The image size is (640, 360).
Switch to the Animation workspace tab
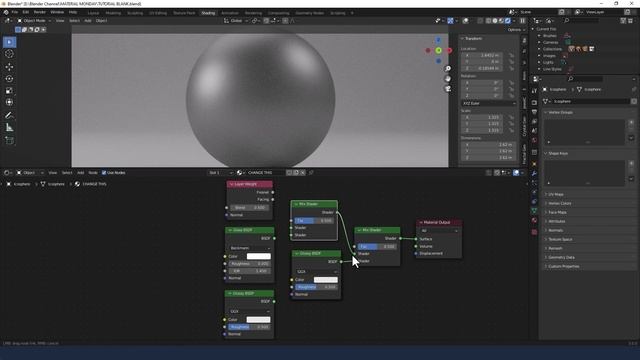[230, 13]
